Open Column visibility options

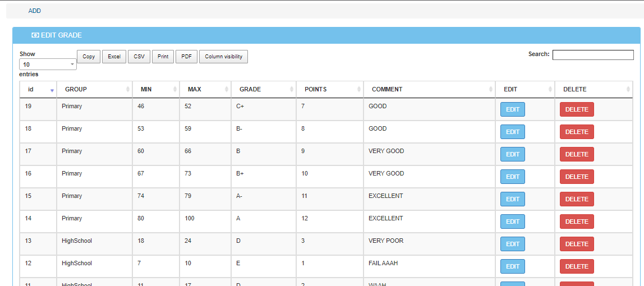click(223, 57)
